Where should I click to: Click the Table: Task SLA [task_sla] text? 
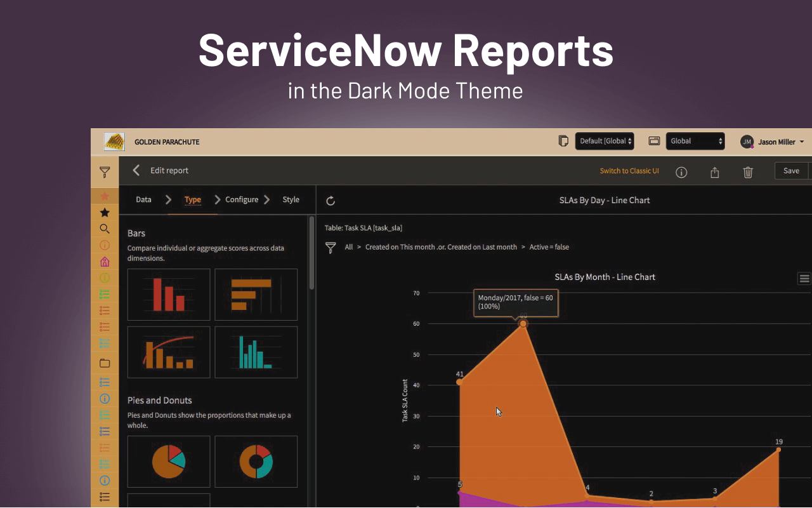click(363, 228)
